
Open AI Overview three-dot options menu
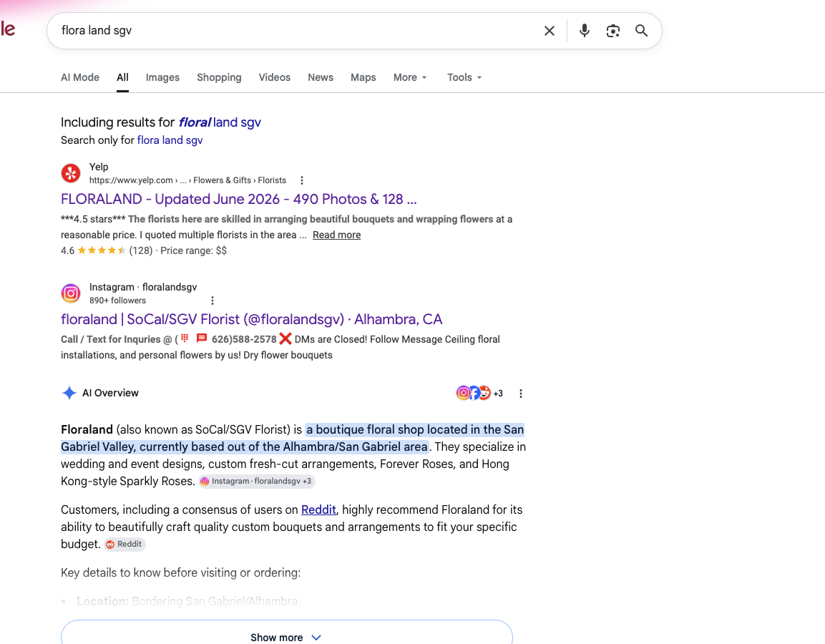(x=520, y=394)
